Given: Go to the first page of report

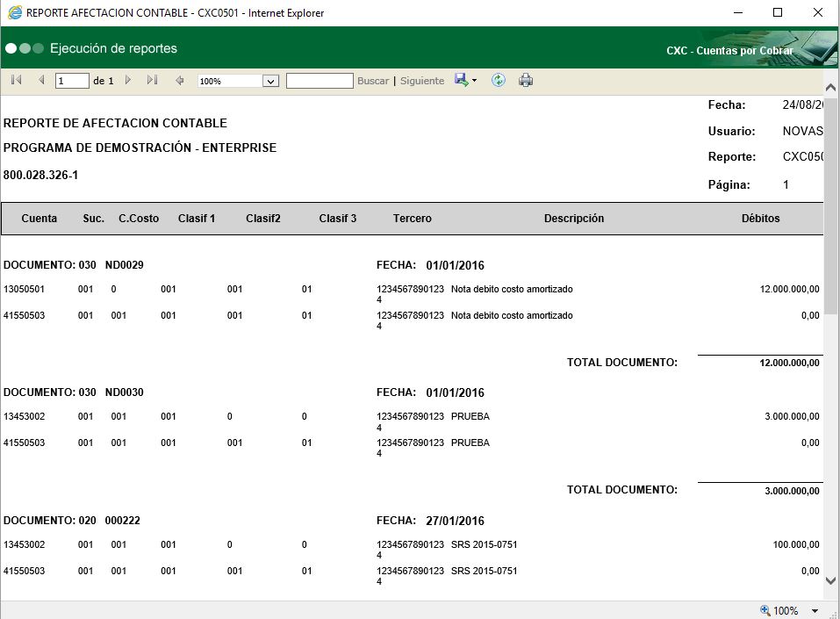Looking at the screenshot, I should click(16, 81).
